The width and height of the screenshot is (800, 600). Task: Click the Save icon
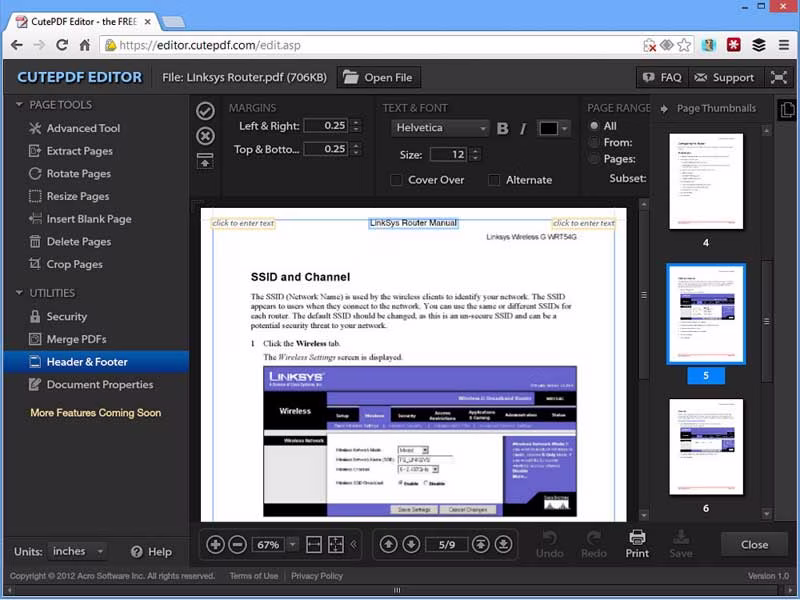[681, 544]
